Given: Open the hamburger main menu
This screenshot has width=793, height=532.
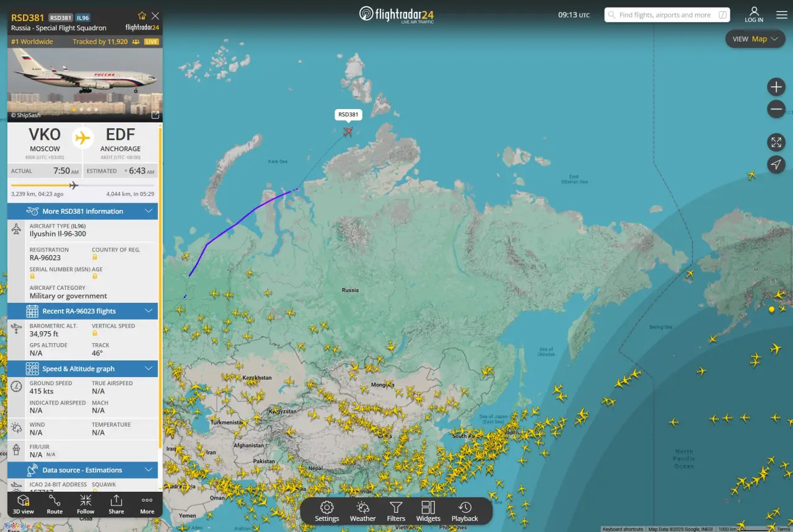Looking at the screenshot, I should tap(782, 15).
